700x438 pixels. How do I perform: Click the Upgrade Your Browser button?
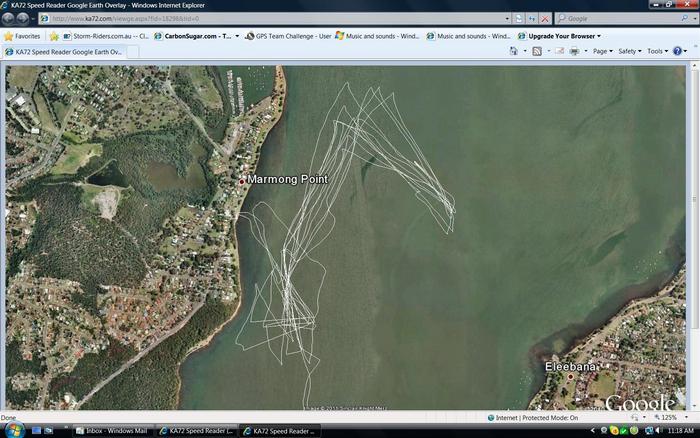click(560, 36)
